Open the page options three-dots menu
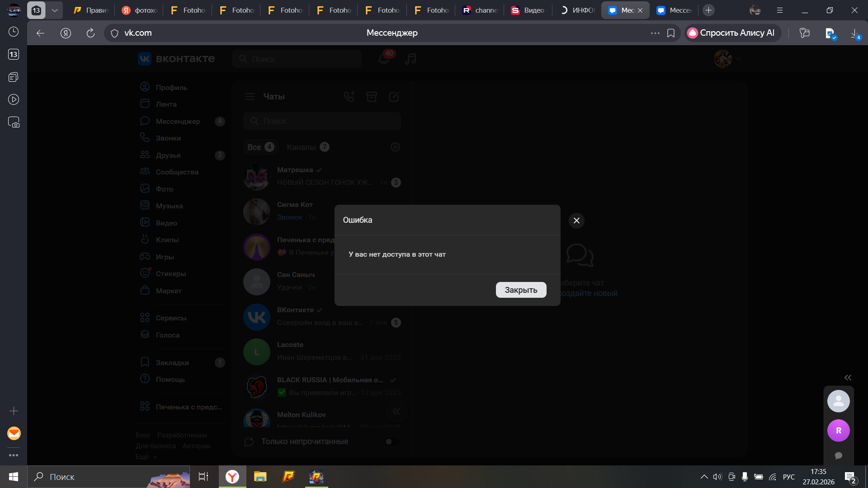 [x=655, y=33]
